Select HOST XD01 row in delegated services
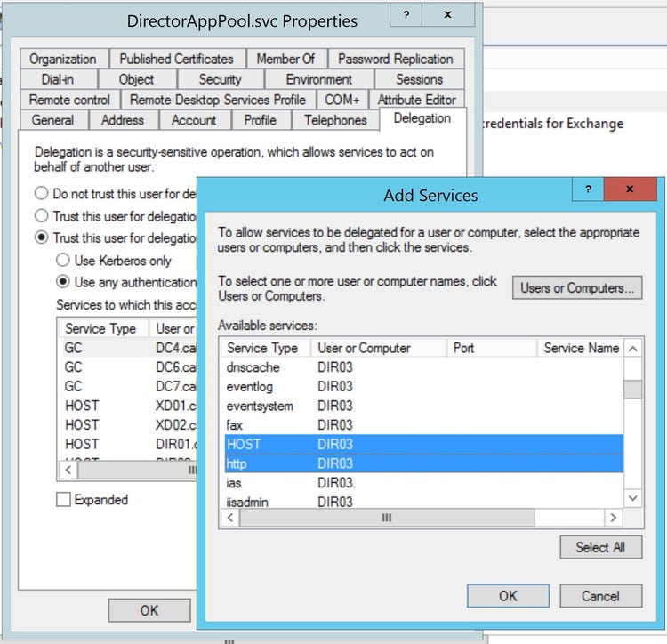 (x=128, y=406)
